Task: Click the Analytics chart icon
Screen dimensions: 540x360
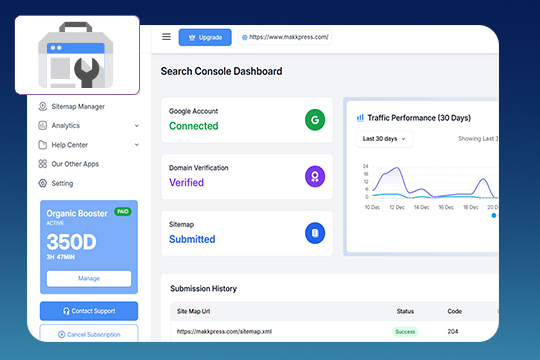Action: 42,125
